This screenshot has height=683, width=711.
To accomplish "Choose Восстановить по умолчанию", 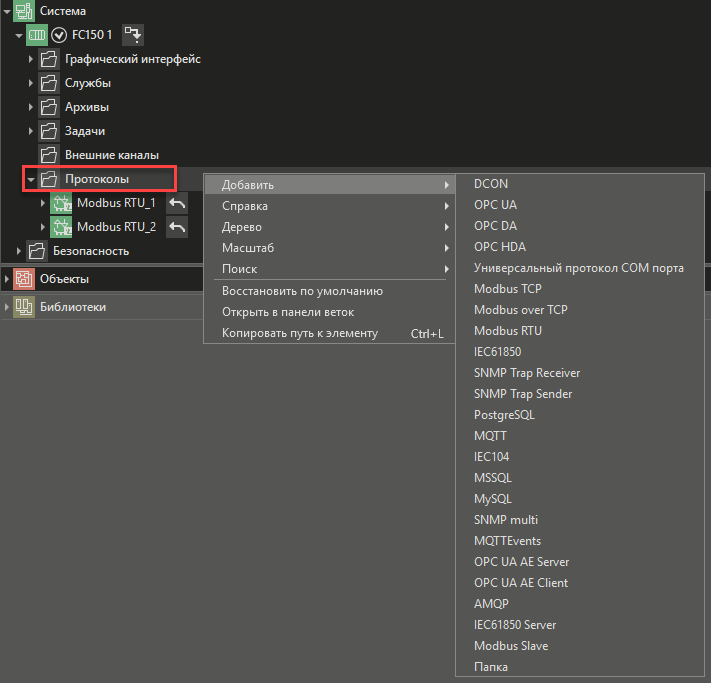I will point(330,291).
